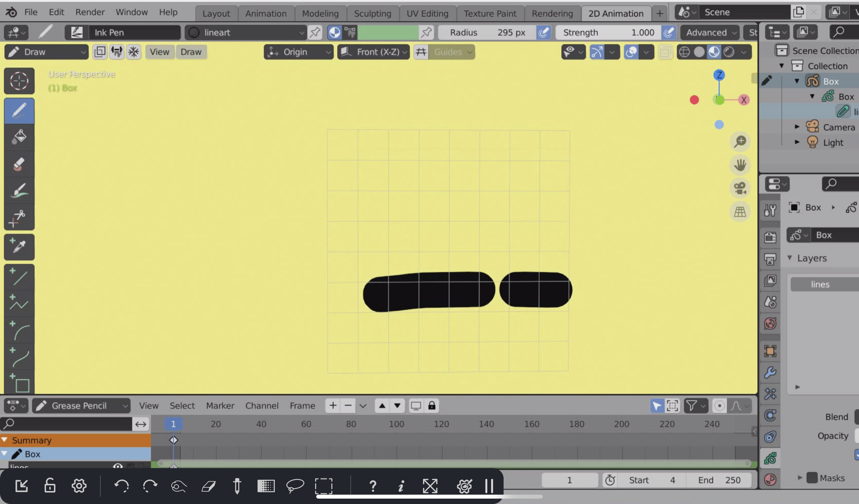Image resolution: width=859 pixels, height=504 pixels.
Task: Click the Sculpting workspace tab
Action: [372, 13]
